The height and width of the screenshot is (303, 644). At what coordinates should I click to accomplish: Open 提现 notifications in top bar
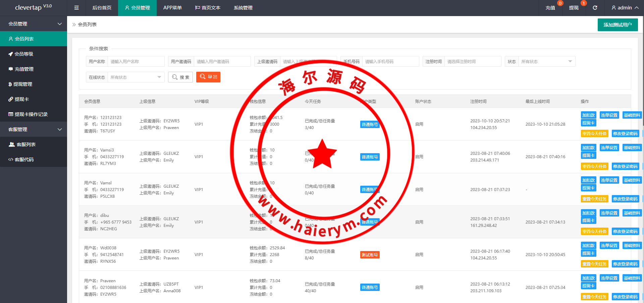574,8
